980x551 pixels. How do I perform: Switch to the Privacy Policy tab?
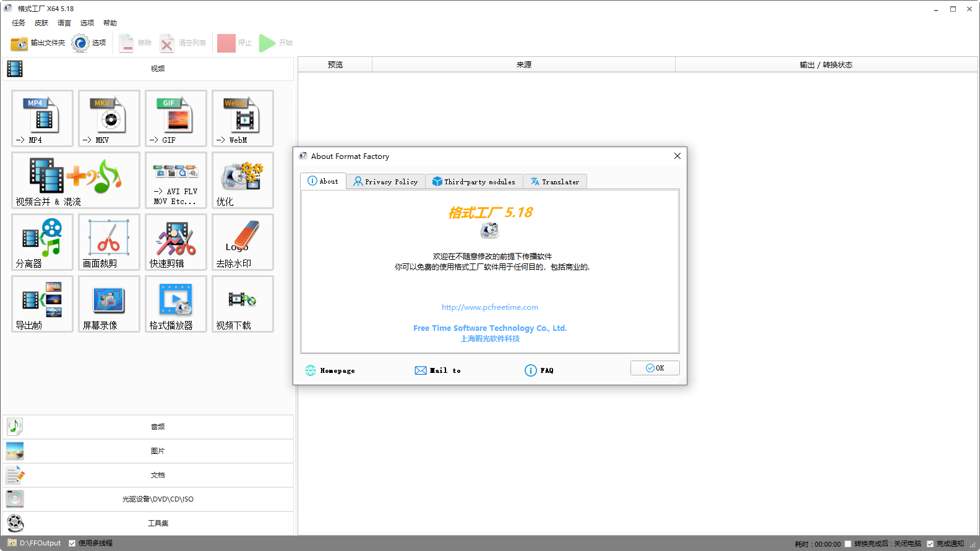point(385,182)
